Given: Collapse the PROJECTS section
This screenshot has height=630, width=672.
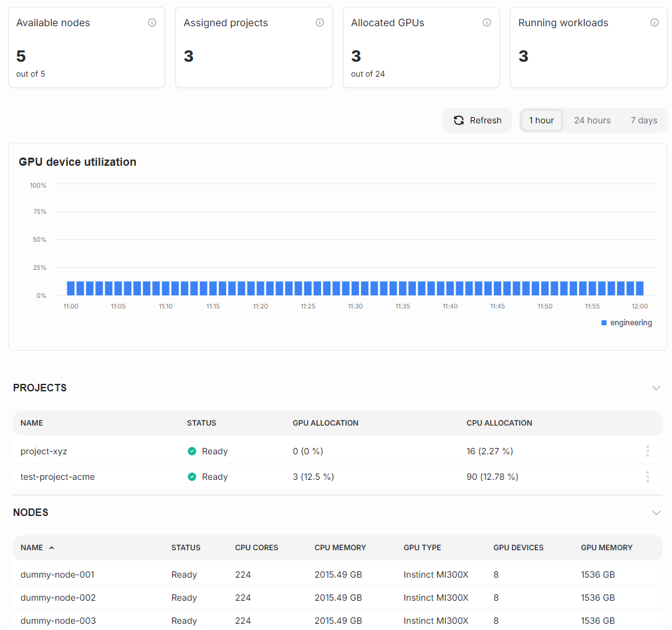Looking at the screenshot, I should [x=656, y=388].
